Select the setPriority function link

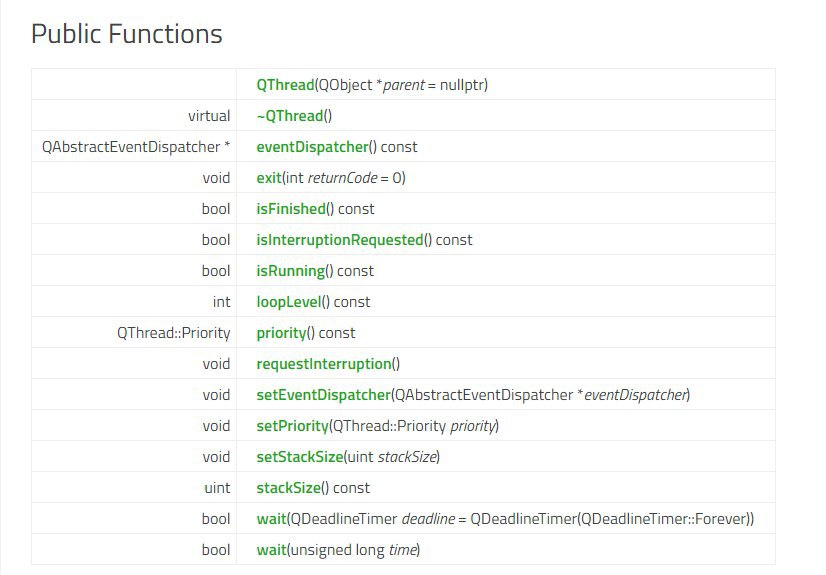tap(292, 427)
